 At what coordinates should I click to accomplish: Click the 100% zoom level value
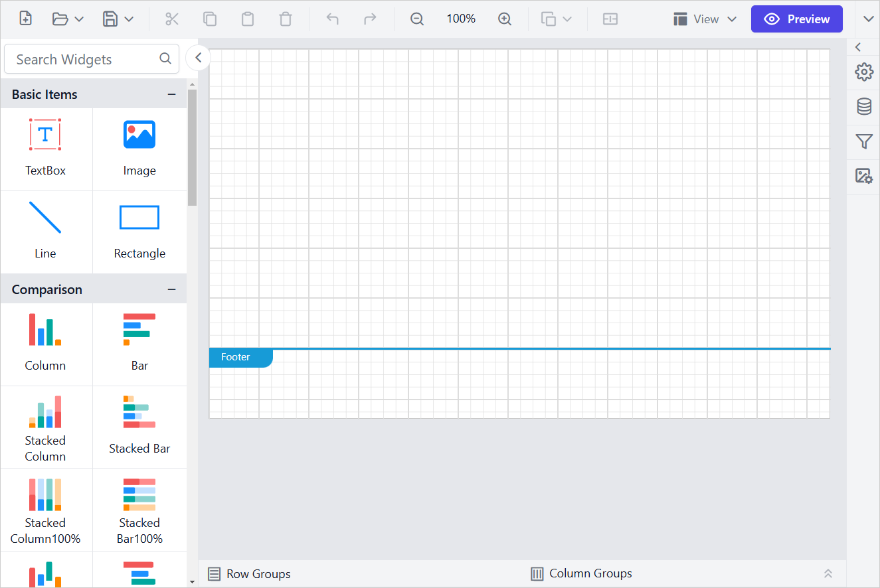pyautogui.click(x=461, y=19)
